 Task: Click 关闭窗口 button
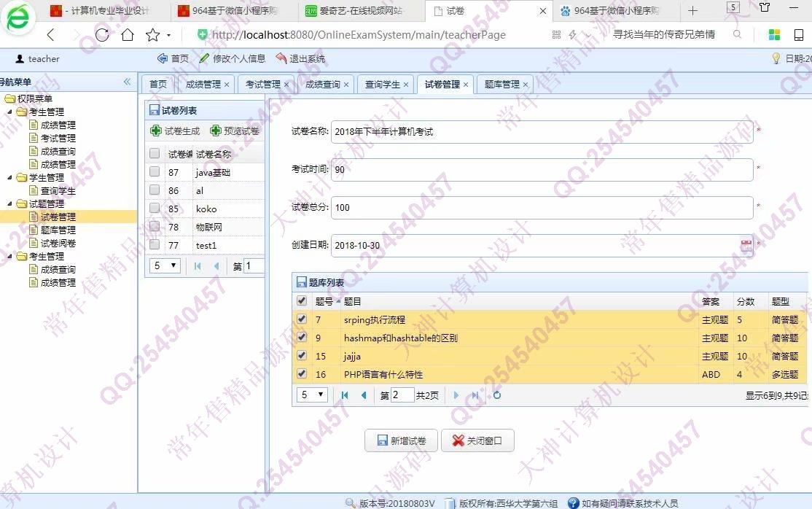(x=477, y=440)
